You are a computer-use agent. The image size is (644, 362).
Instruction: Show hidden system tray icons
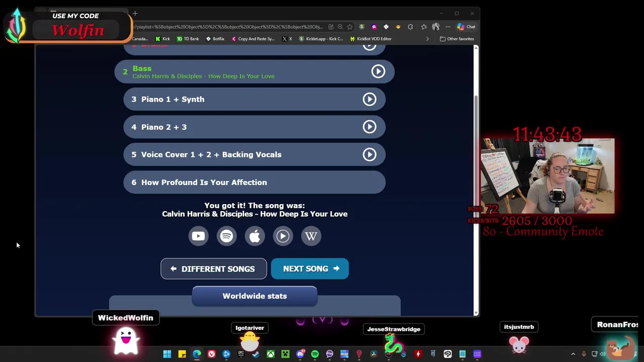tap(573, 354)
